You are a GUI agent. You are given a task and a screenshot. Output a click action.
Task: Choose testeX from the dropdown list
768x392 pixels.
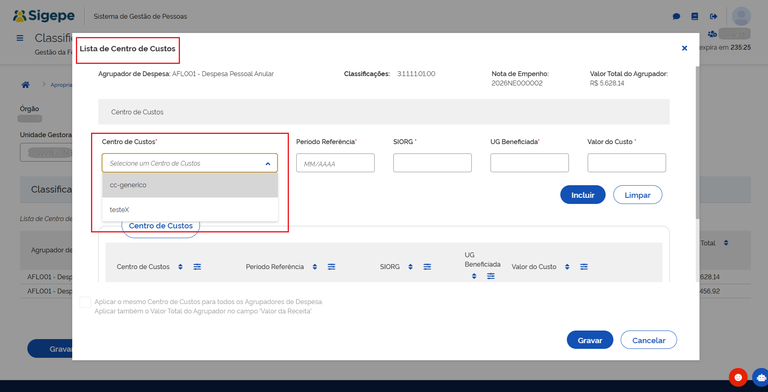190,209
